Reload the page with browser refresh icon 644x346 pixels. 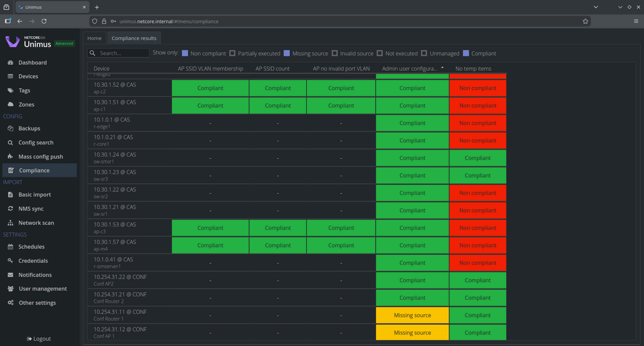coord(44,21)
